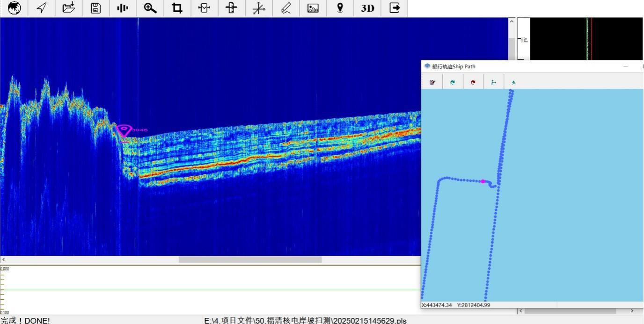Click the green refresh icon in Ship Path
644x324 pixels.
(x=453, y=82)
